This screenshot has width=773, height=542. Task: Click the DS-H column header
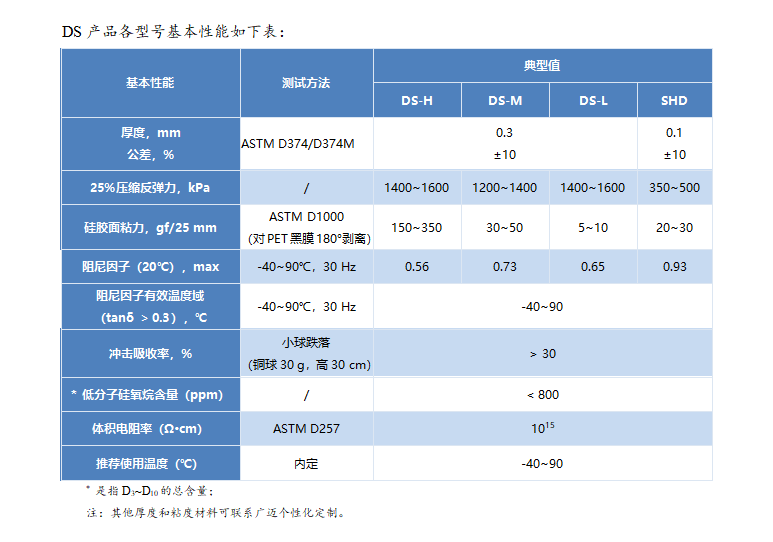click(417, 100)
